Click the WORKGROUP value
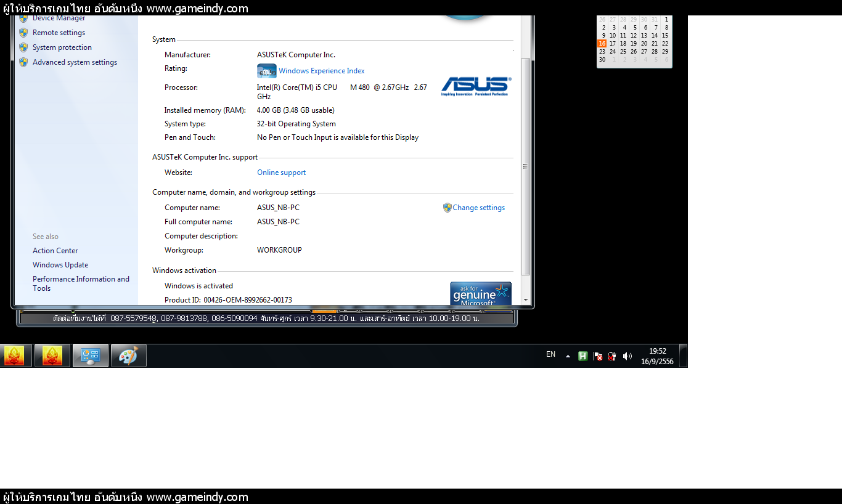This screenshot has height=504, width=842. click(279, 250)
